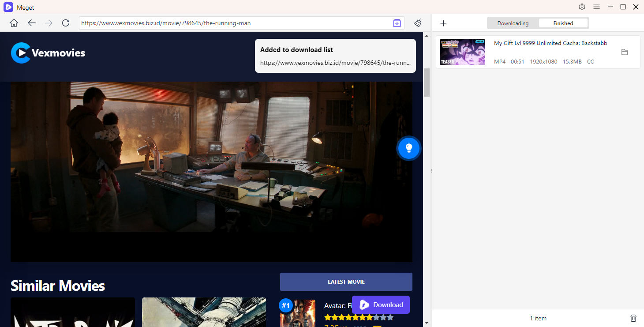Click the LATEST MOVIE button

(346, 282)
